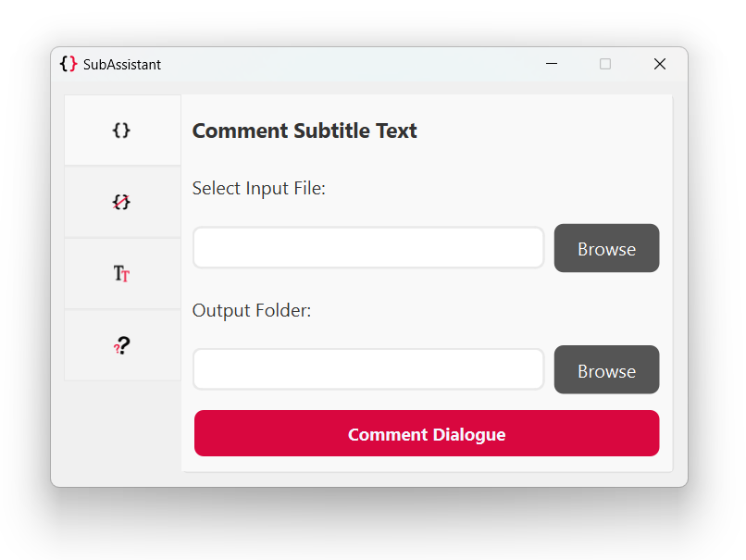Click the blank sidebar area below help tab
The width and height of the screenshot is (746, 560).
point(121,430)
